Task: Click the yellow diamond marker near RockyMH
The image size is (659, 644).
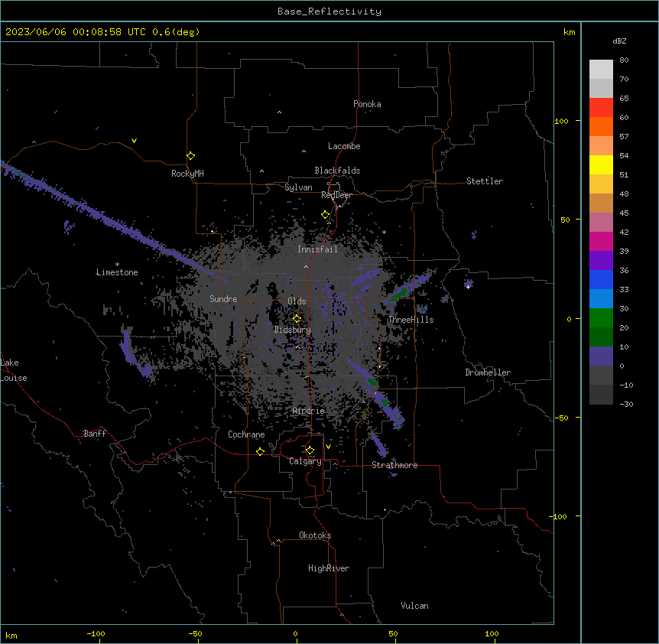Action: 191,156
